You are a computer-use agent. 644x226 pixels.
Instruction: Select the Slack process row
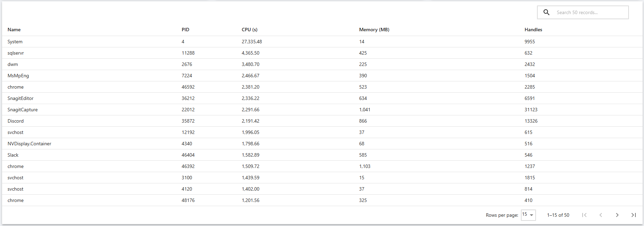point(322,155)
